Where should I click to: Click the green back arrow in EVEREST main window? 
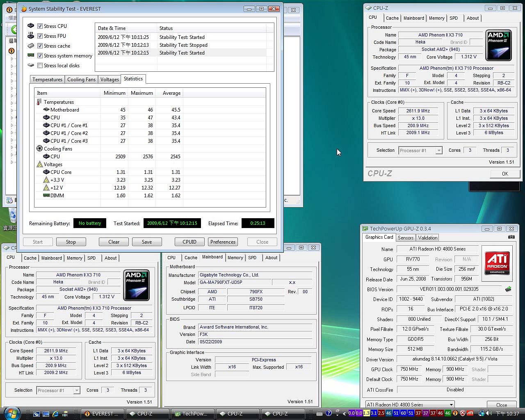[x=14, y=29]
